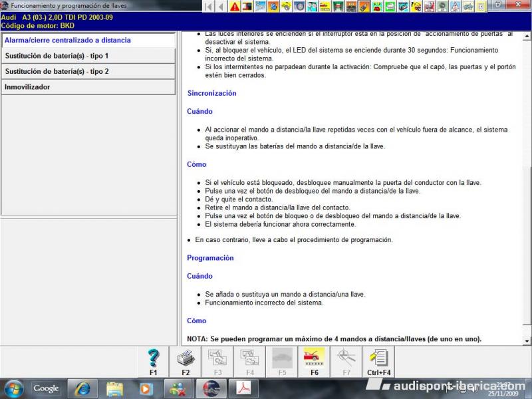532x399 pixels.
Task: Open the file explorer folder taskbar icon
Action: pos(114,389)
